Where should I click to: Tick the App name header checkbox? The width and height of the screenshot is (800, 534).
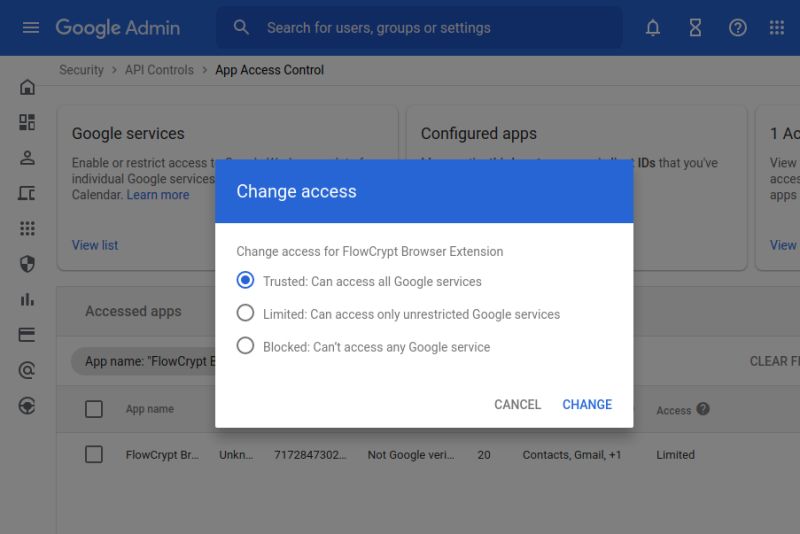click(x=94, y=409)
